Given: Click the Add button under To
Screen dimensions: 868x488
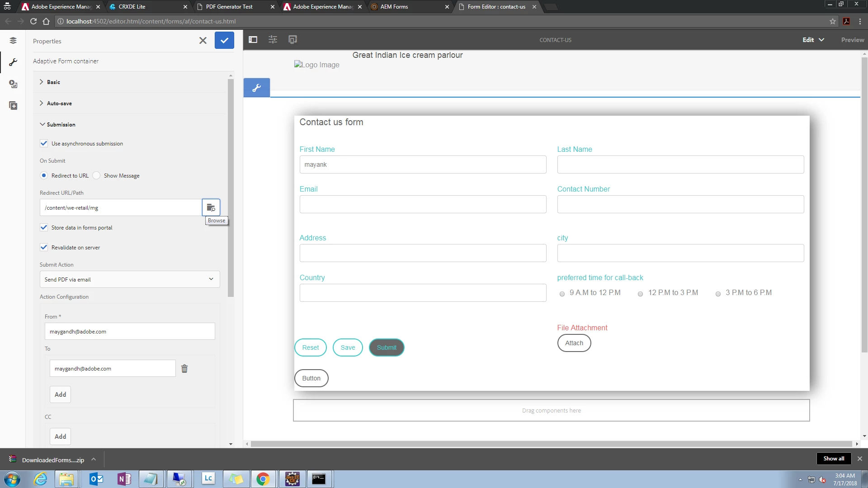Looking at the screenshot, I should (x=60, y=394).
